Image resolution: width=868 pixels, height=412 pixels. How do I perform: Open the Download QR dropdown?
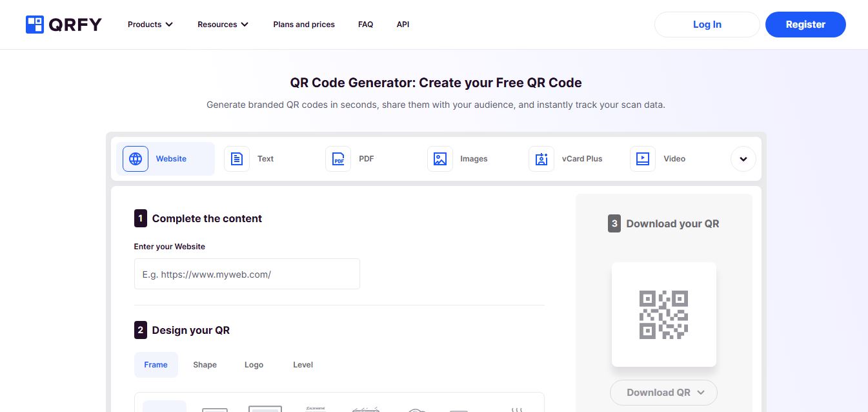pos(663,392)
